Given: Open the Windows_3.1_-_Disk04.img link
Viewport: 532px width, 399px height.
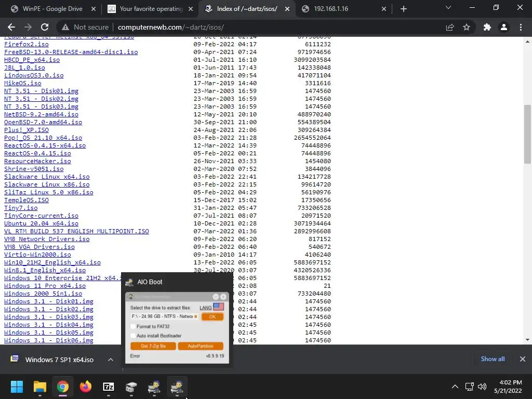Looking at the screenshot, I should click(x=48, y=325).
